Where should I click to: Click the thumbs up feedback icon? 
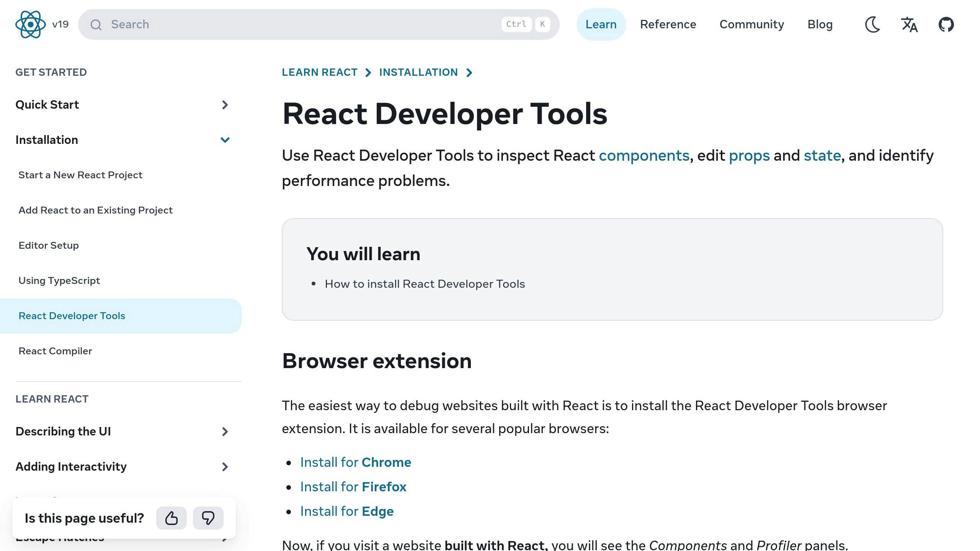171,518
